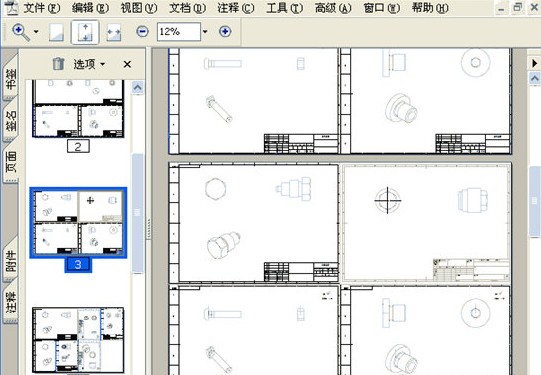Click the fit width icon
This screenshot has width=541, height=375.
click(114, 32)
